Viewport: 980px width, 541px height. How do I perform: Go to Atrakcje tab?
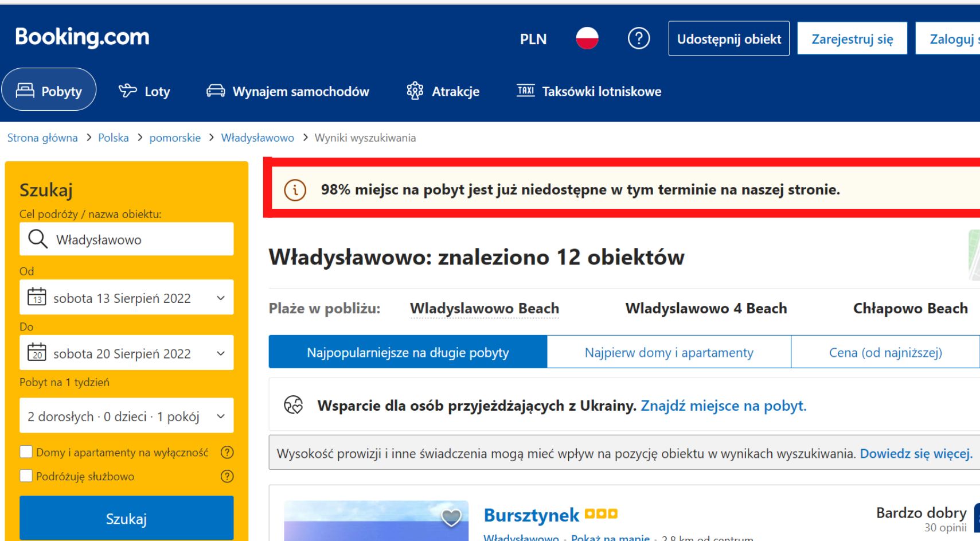[x=443, y=91]
